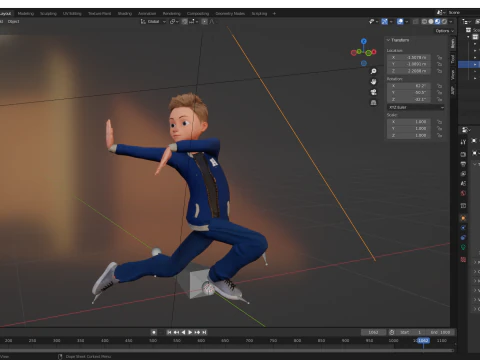Toggle lock on Scale Y
Viewport: 480px width, 360px height.
pos(439,129)
